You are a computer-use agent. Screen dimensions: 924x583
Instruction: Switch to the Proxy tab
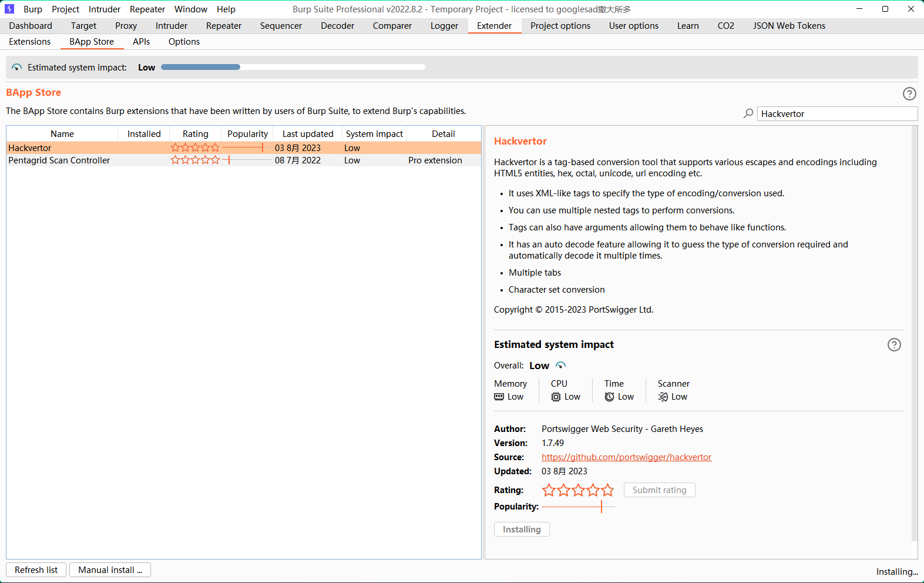[x=126, y=26]
